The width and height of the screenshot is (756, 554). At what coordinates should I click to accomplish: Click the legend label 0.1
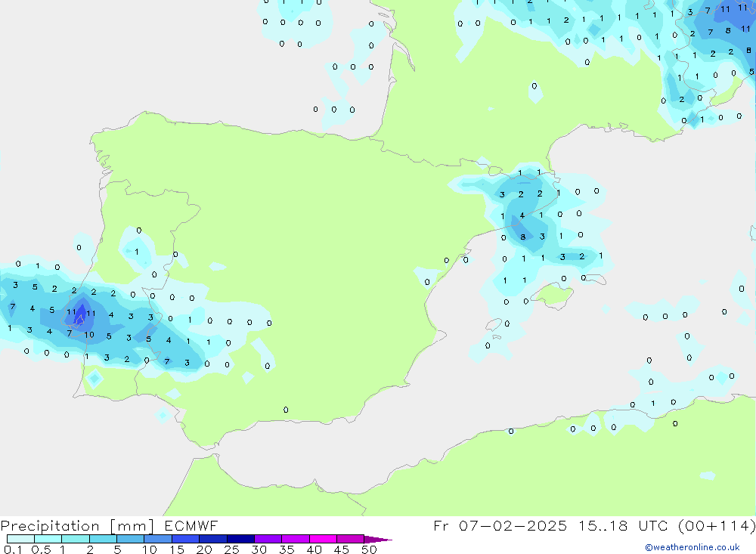pyautogui.click(x=13, y=549)
